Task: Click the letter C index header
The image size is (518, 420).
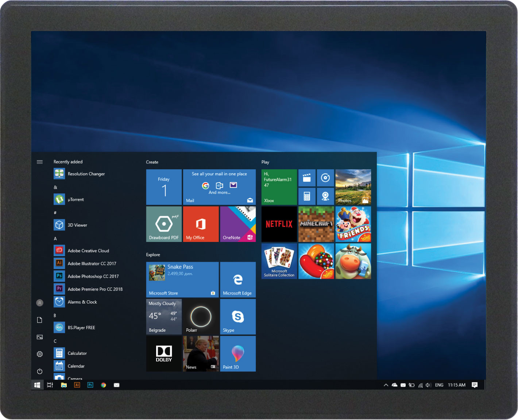Action: (55, 341)
